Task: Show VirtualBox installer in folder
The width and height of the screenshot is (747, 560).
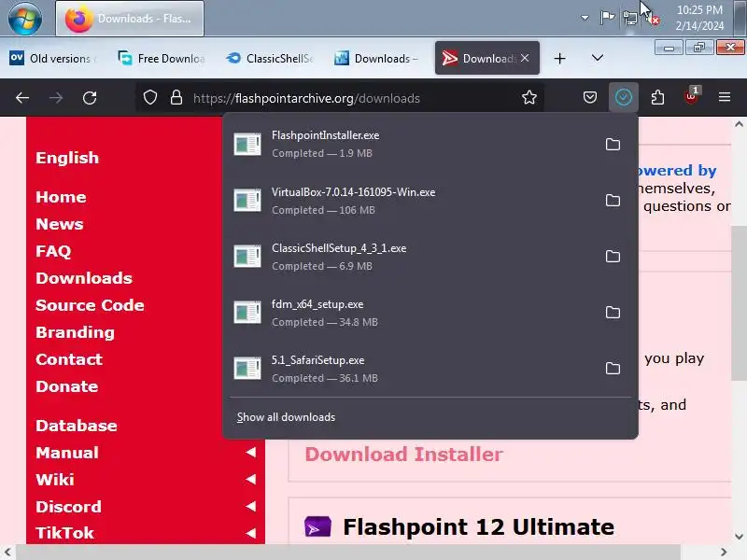Action: [613, 201]
